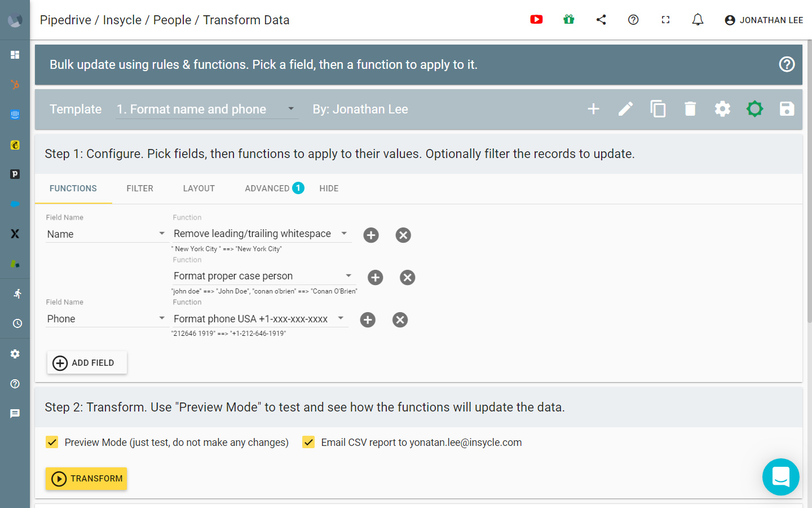Click the Hide tab
Screen dimensions: 812x508
coord(329,189)
